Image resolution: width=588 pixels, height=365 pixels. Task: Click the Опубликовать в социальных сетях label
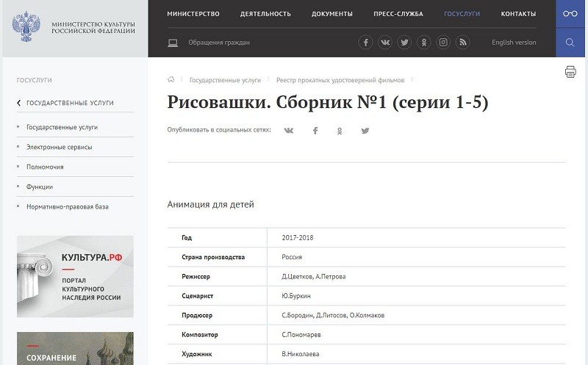point(219,130)
